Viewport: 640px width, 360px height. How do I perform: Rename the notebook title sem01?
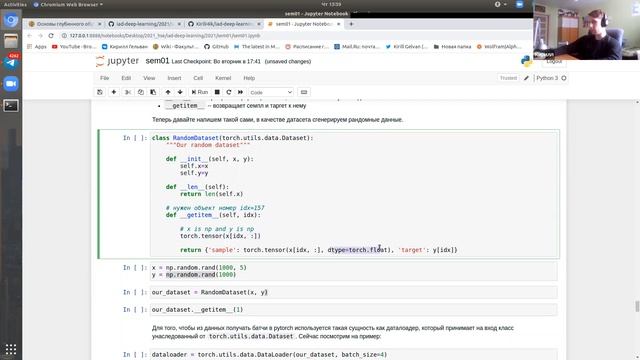(x=157, y=61)
